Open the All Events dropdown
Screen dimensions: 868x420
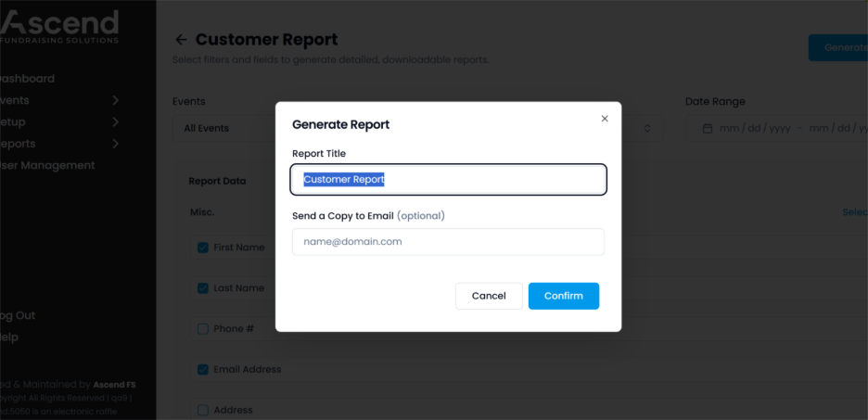tap(223, 128)
